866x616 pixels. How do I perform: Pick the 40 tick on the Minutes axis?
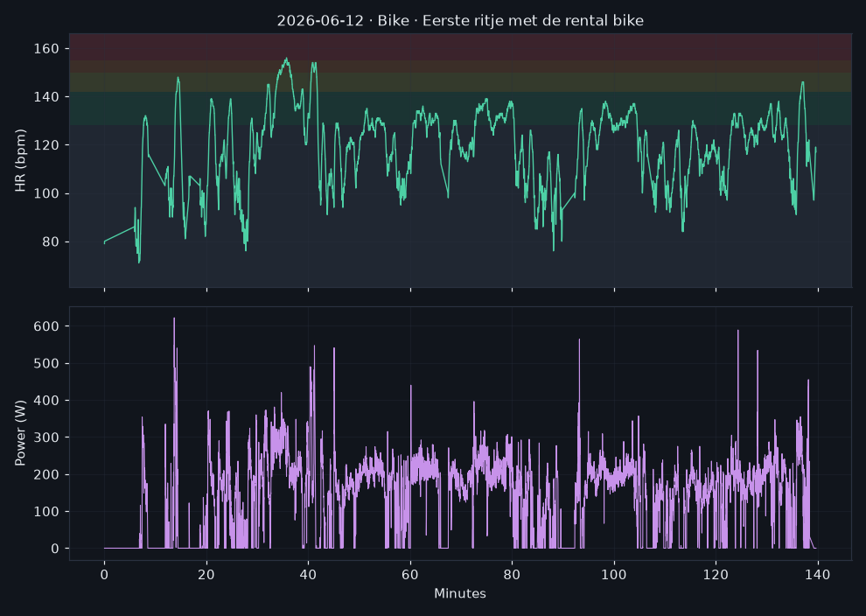click(308, 575)
